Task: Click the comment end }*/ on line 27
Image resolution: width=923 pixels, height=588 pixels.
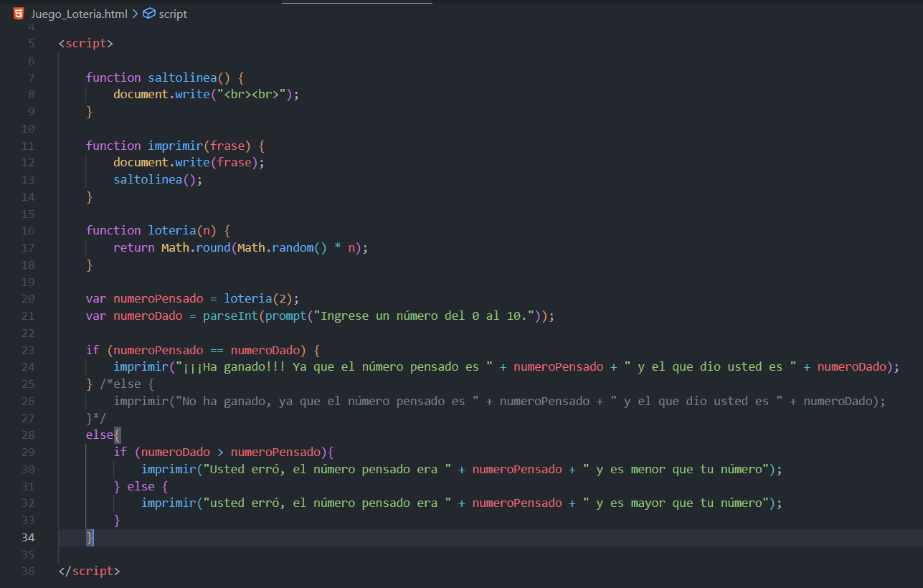Action: click(96, 418)
